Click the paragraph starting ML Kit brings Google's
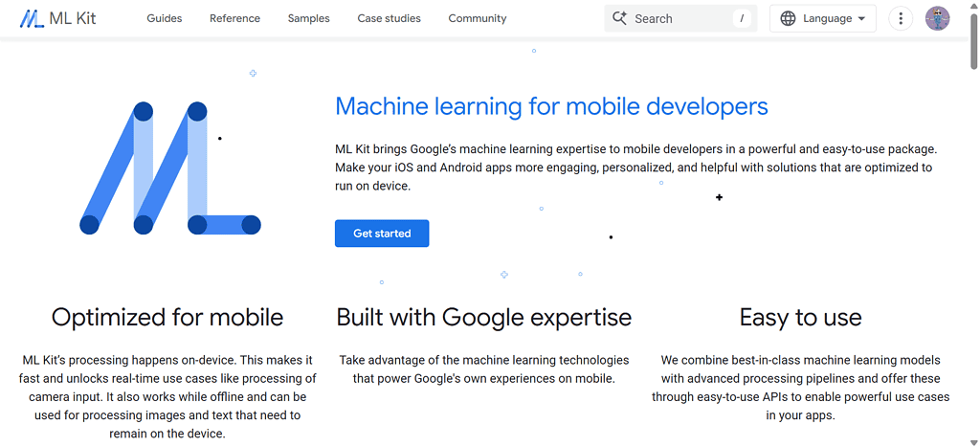This screenshot has height=447, width=980. 636,168
